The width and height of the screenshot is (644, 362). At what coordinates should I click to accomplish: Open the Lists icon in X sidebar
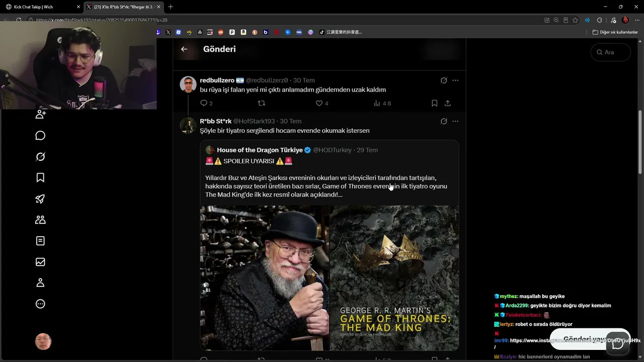(x=41, y=241)
